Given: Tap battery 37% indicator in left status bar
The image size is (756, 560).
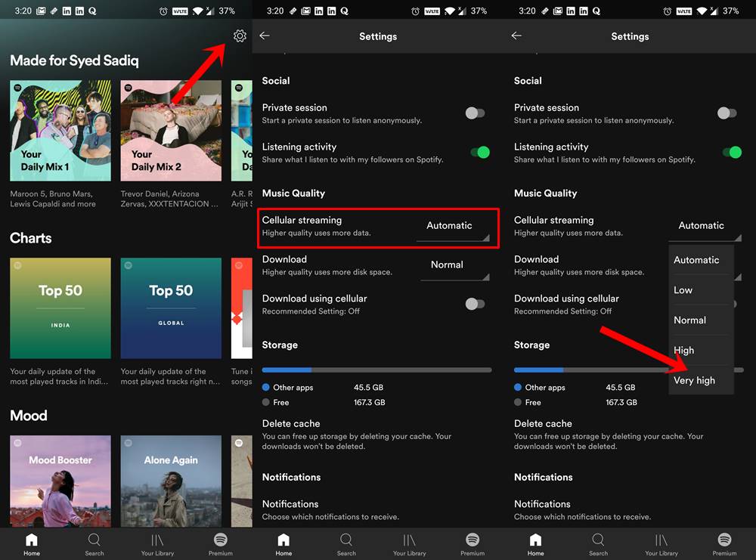Looking at the screenshot, I should (x=227, y=11).
